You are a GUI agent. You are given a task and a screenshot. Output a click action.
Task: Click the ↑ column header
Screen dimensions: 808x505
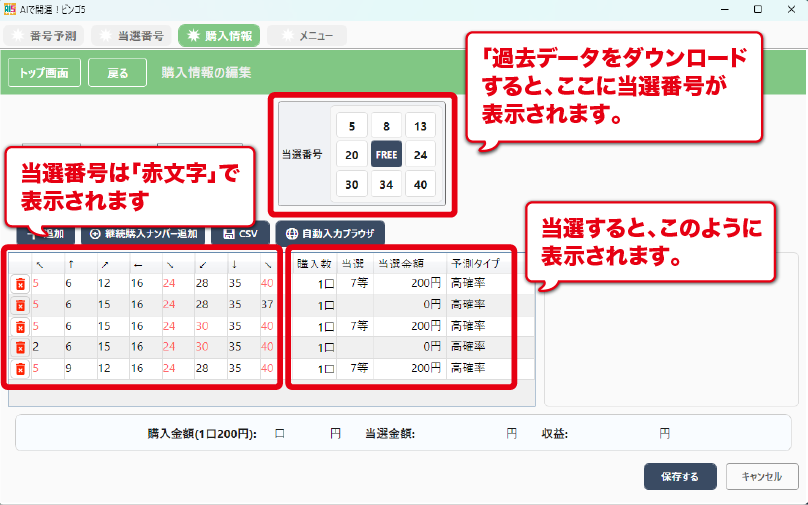[x=81, y=264]
